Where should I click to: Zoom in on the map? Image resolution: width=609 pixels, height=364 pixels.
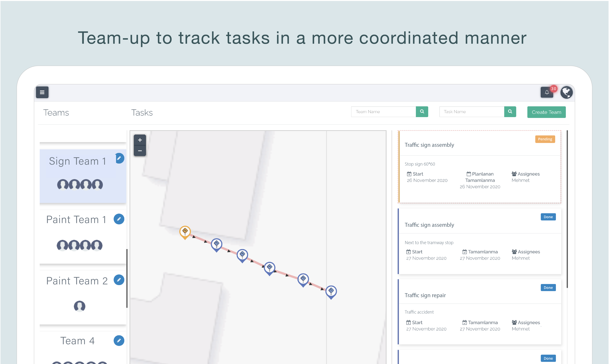pos(140,140)
